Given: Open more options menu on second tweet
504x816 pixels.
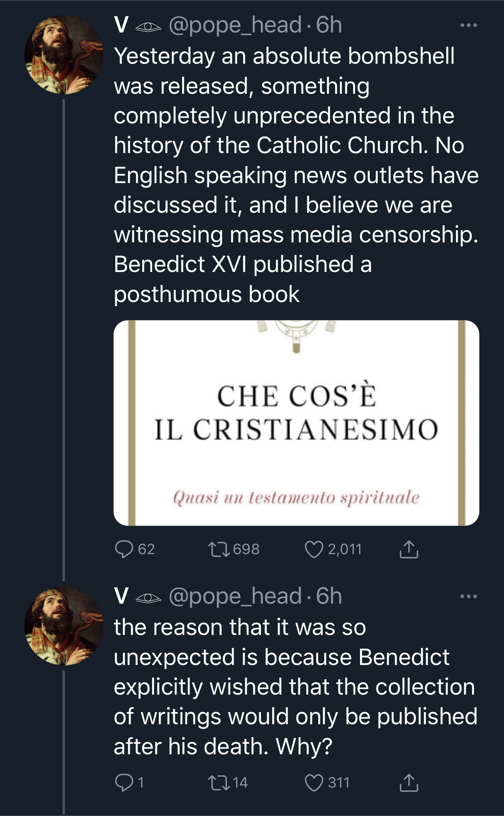Looking at the screenshot, I should pyautogui.click(x=469, y=596).
